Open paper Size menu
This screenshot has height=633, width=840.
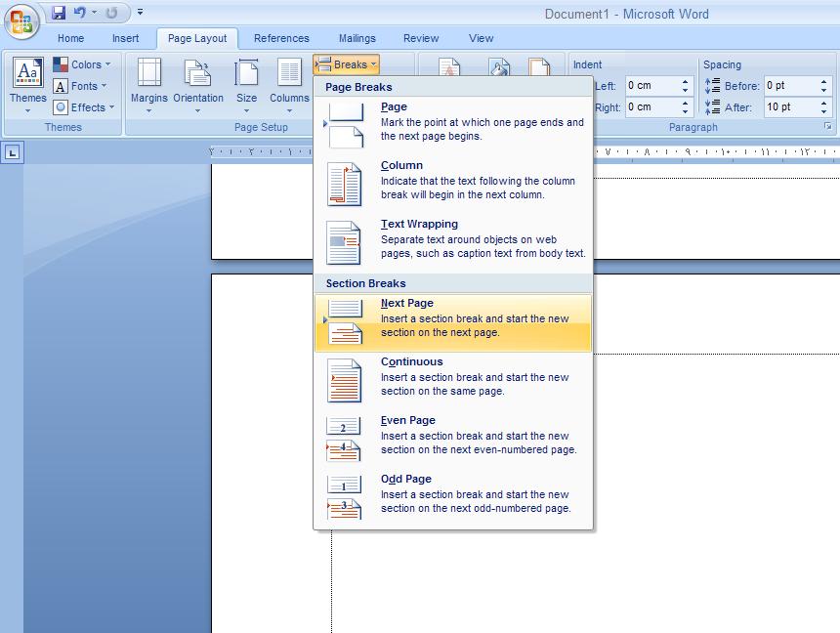click(x=246, y=85)
